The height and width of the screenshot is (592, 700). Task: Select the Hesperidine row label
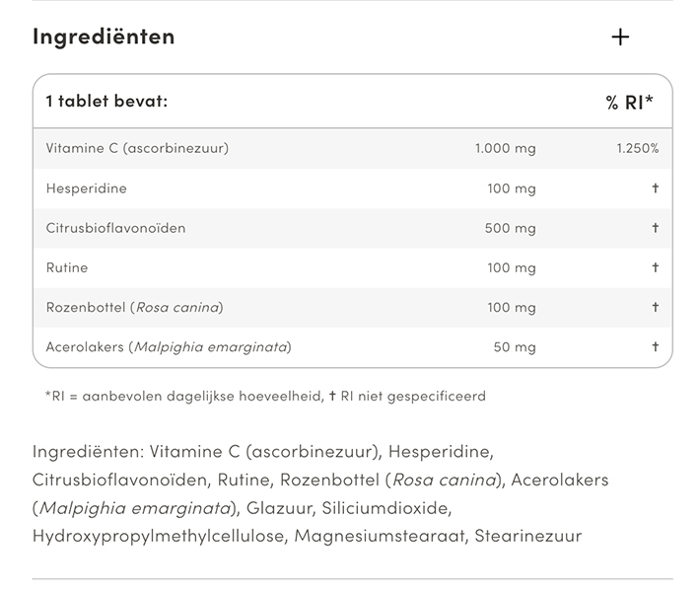pyautogui.click(x=87, y=187)
